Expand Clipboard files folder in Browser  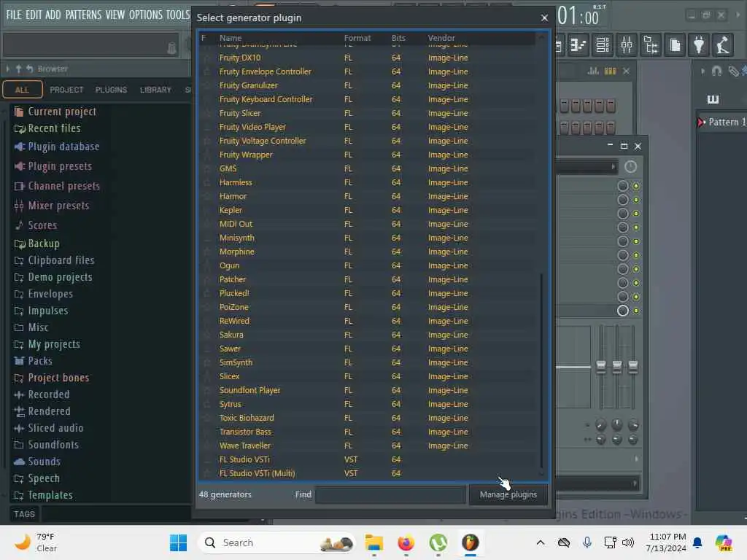click(x=54, y=260)
